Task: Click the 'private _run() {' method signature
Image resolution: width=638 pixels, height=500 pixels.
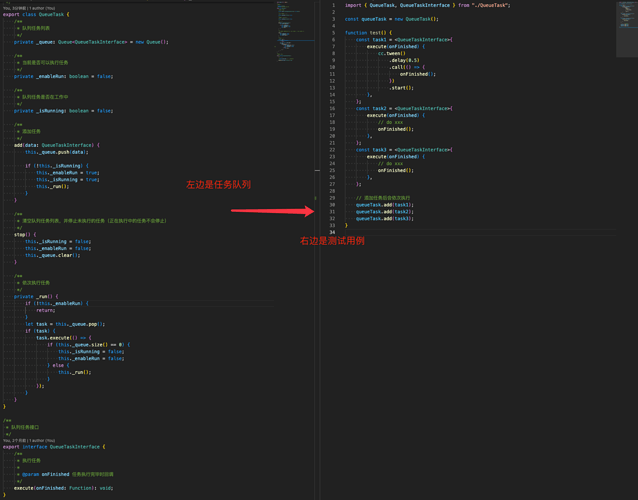Action: [x=36, y=297]
